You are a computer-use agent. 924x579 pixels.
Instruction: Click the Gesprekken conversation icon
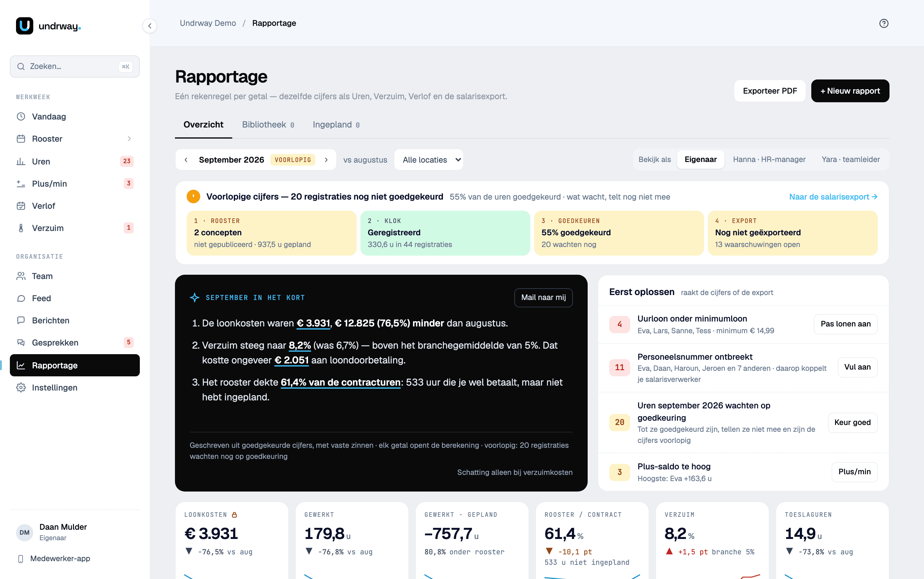tap(21, 342)
